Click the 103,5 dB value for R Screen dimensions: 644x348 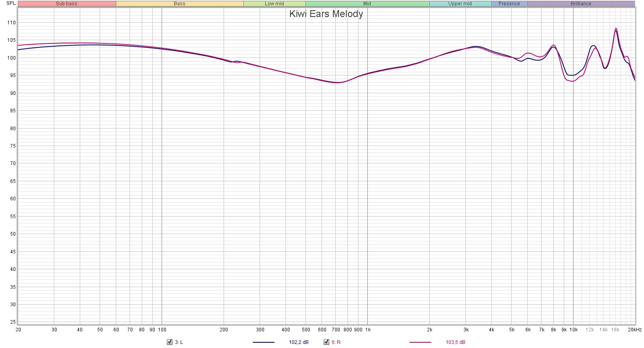[456, 342]
